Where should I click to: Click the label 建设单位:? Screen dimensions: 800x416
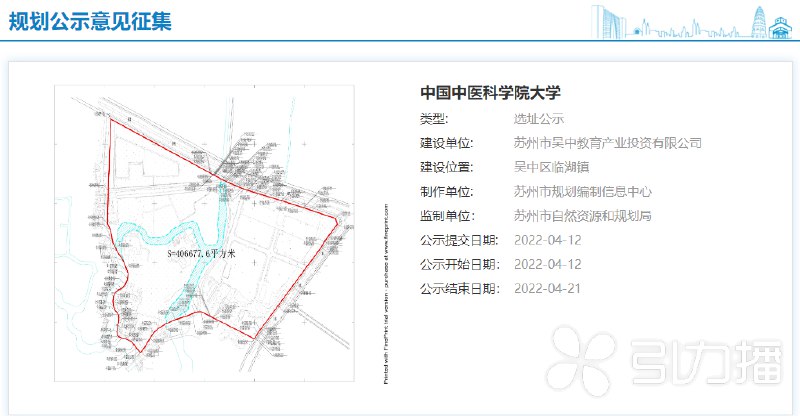(447, 143)
